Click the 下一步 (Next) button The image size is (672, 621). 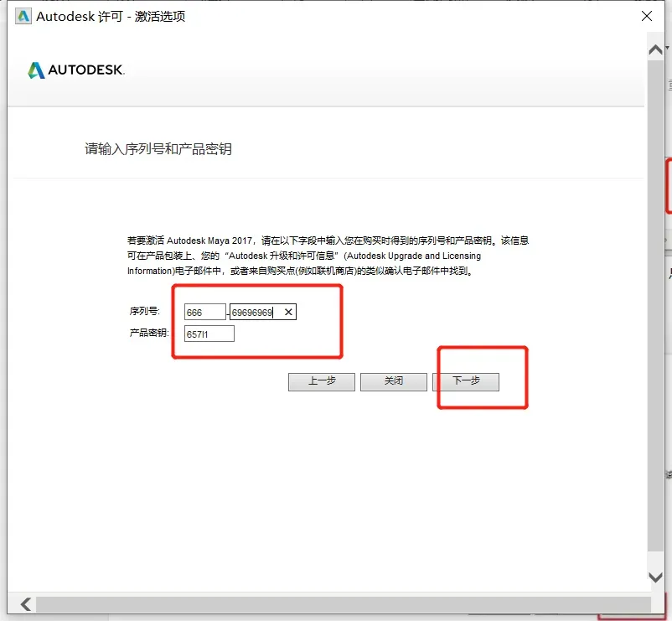click(466, 381)
